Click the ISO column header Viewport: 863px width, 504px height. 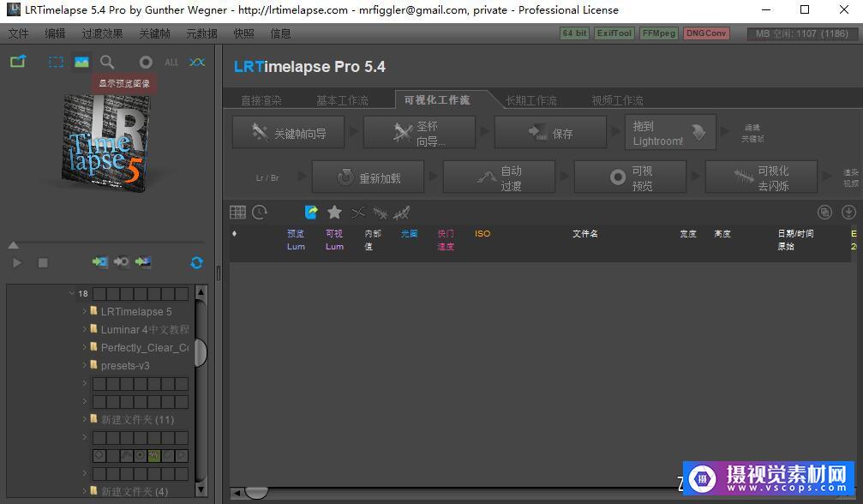click(x=482, y=233)
